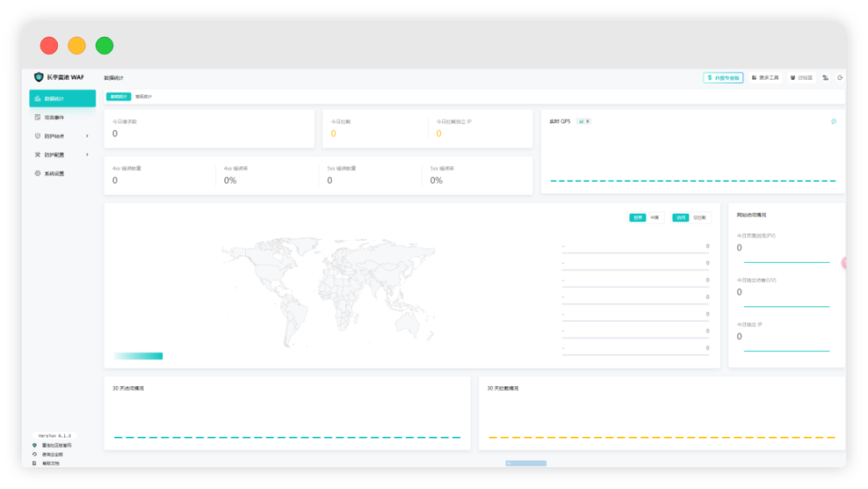Open the 帮助文档 link
868x489 pixels.
(51, 463)
